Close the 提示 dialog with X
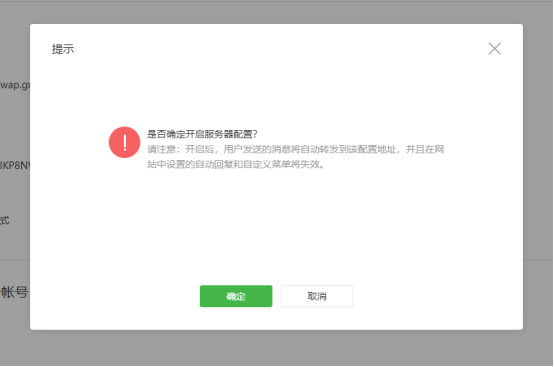554x367 pixels. 495,49
